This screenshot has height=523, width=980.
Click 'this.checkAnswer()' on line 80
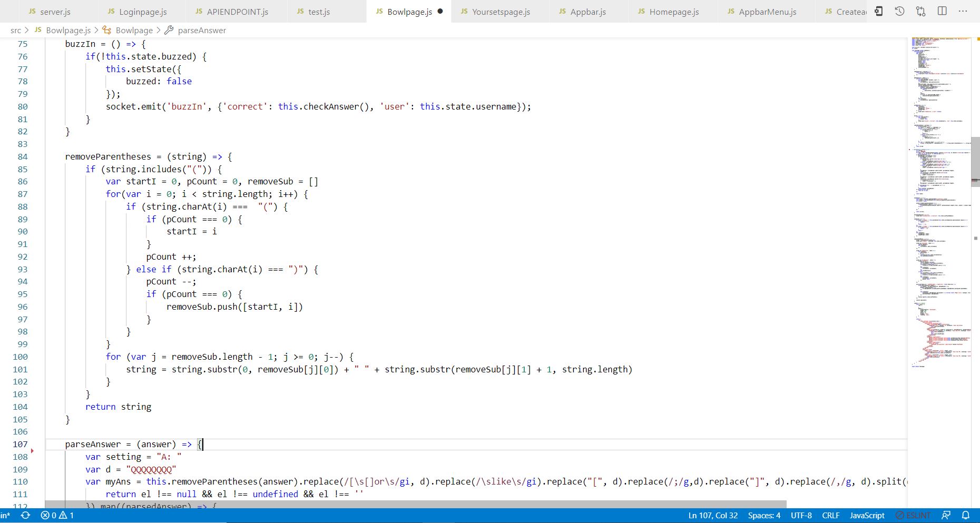click(x=326, y=107)
